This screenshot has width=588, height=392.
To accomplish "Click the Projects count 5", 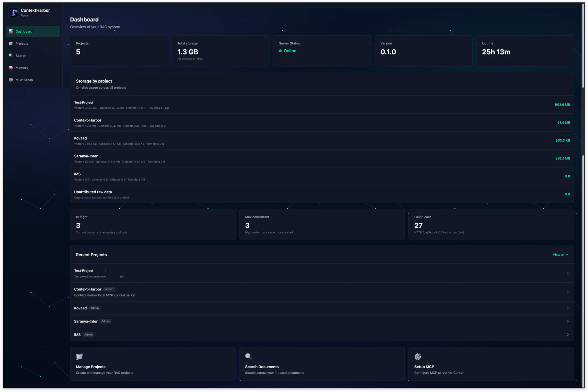I will pos(78,52).
